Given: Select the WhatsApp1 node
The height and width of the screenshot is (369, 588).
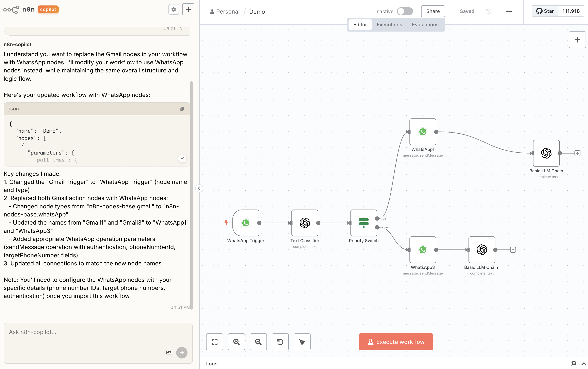Looking at the screenshot, I should click(x=423, y=132).
